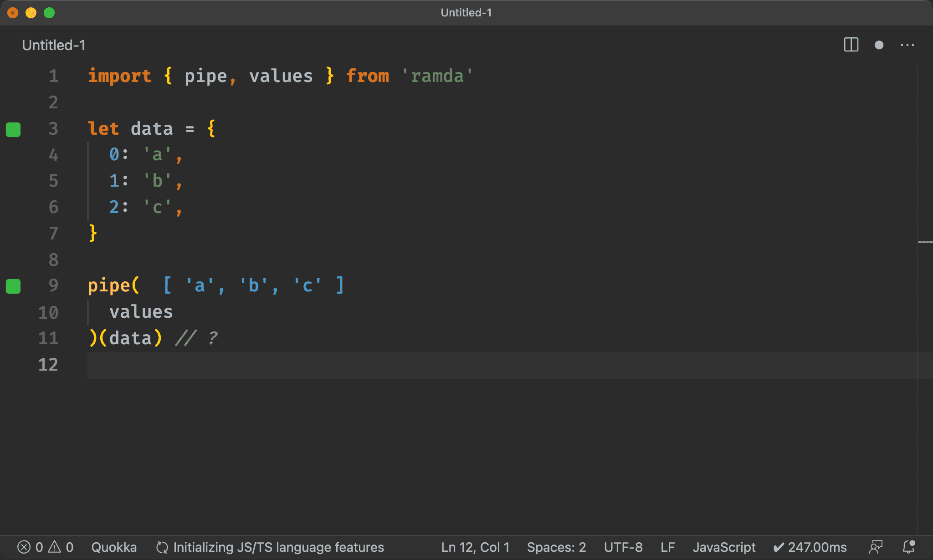Click the Quokka status bar item
The height and width of the screenshot is (560, 933).
(x=114, y=547)
